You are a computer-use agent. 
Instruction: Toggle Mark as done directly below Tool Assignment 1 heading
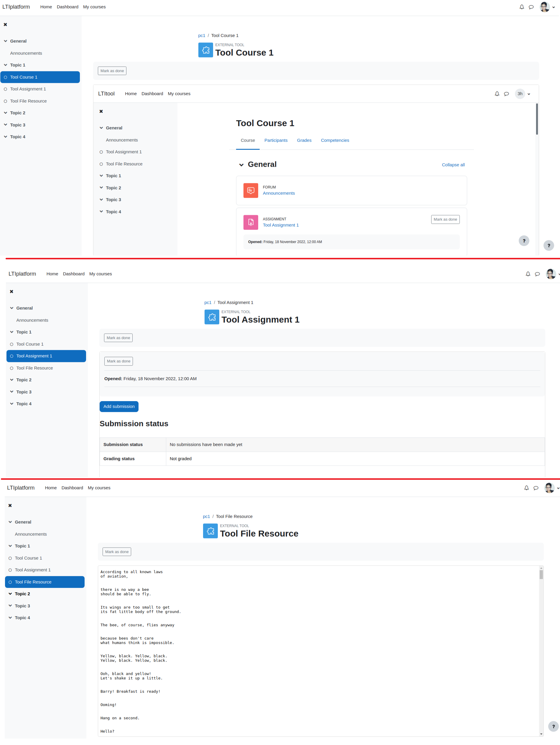tap(118, 338)
